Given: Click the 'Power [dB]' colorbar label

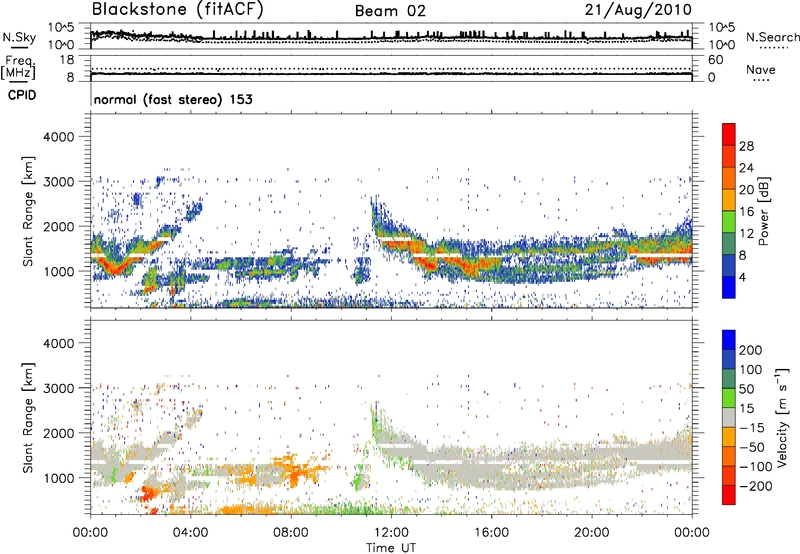Looking at the screenshot, I should coord(764,211).
